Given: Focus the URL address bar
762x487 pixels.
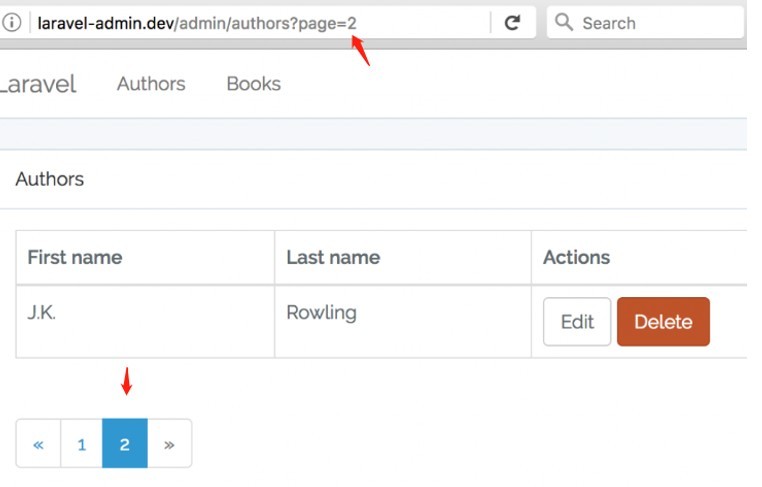Looking at the screenshot, I should [250, 22].
